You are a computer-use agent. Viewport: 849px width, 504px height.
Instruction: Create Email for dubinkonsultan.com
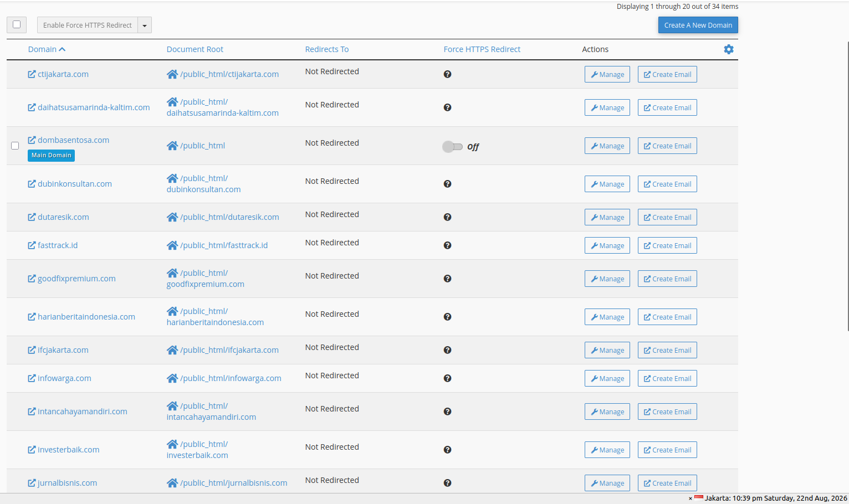667,184
